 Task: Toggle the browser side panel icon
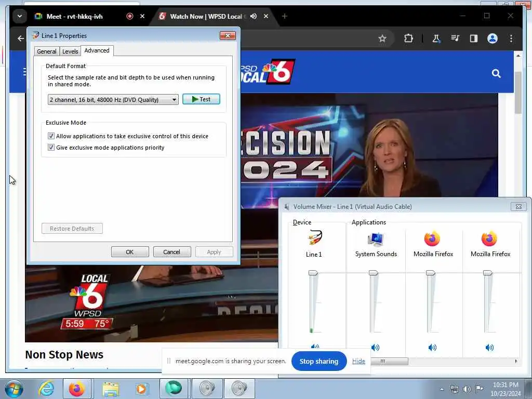tap(474, 38)
